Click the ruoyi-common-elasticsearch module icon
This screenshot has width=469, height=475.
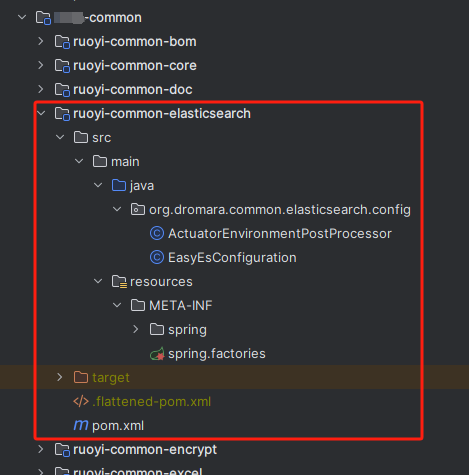pyautogui.click(x=62, y=114)
